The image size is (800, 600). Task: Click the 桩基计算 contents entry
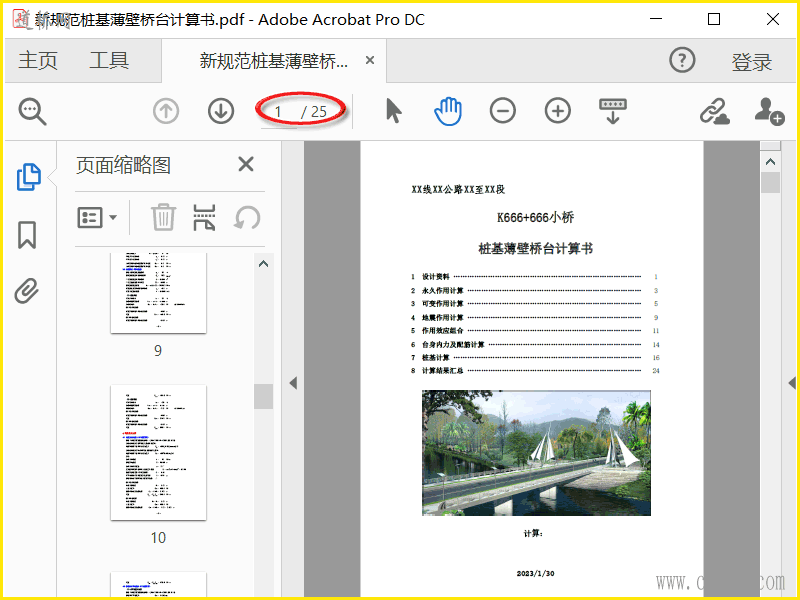click(x=535, y=358)
